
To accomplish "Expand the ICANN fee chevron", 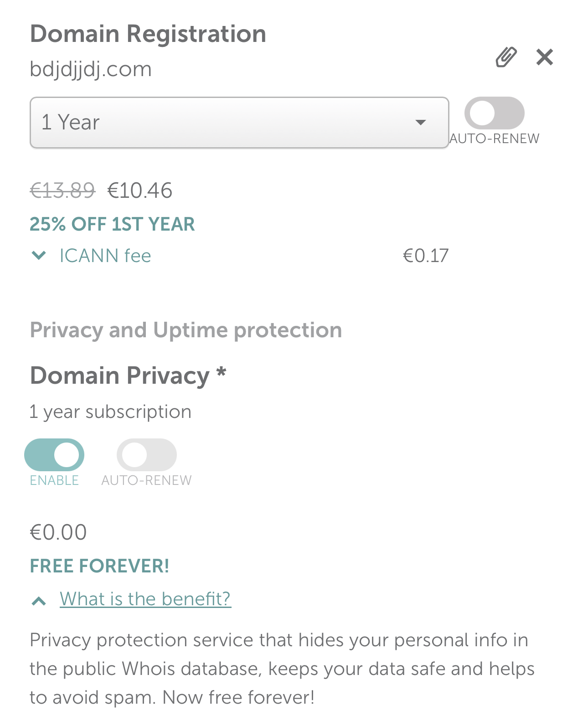I will point(39,255).
